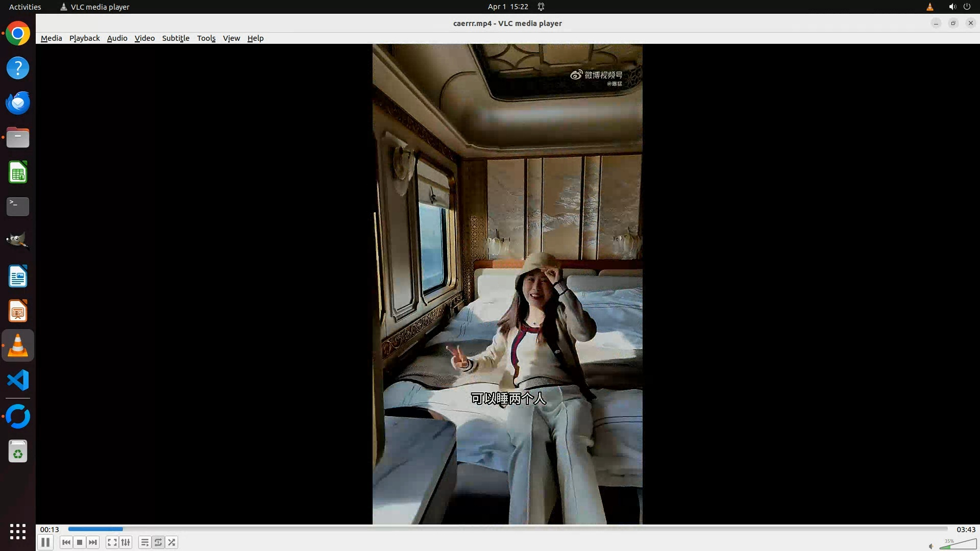The image size is (980, 551).
Task: Toggle random shuffle playback
Action: 172,542
